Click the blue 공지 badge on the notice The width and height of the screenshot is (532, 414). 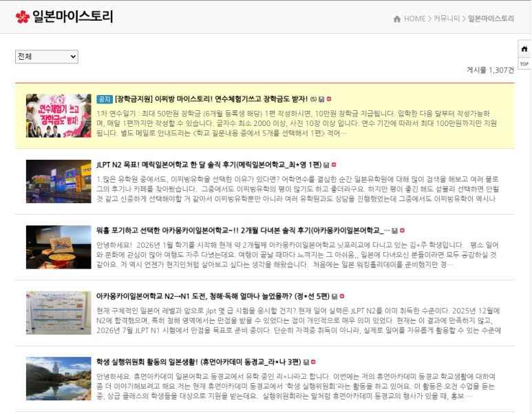point(104,99)
